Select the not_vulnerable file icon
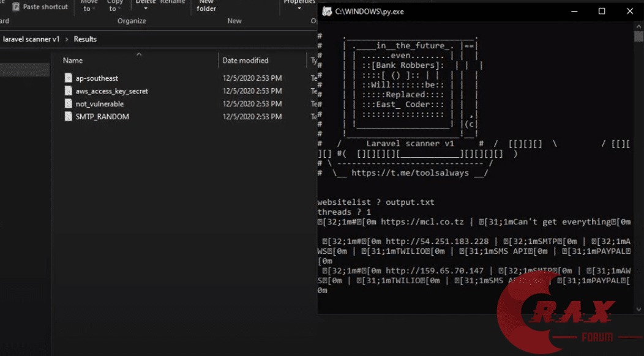Image resolution: width=644 pixels, height=356 pixels. 69,104
